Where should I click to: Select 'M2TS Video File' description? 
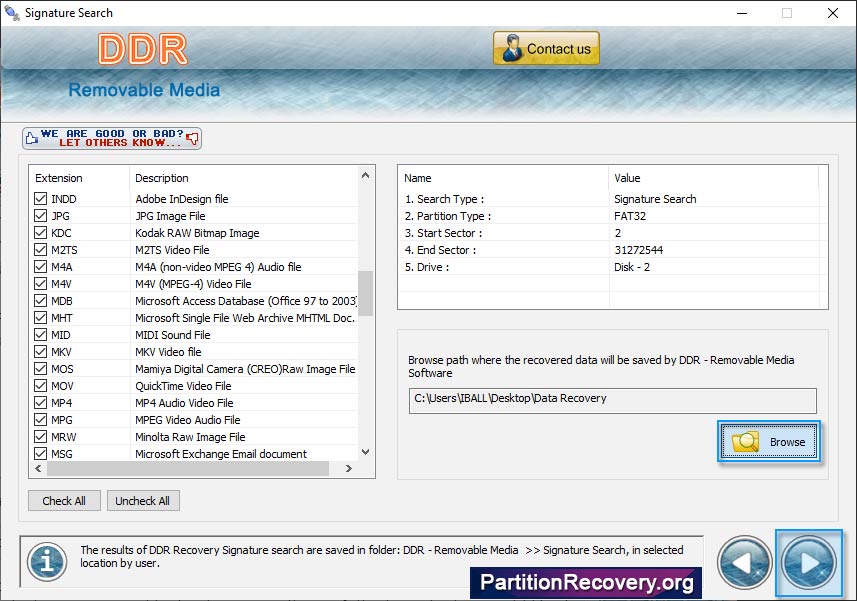tap(172, 250)
